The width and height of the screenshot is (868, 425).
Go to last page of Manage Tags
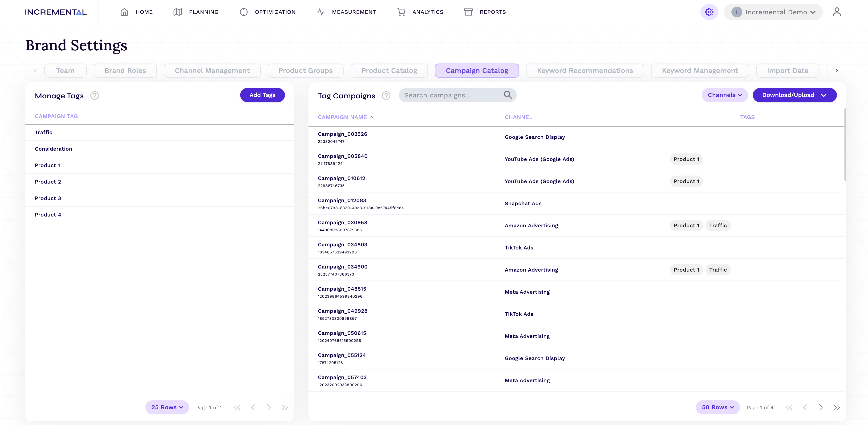click(285, 408)
